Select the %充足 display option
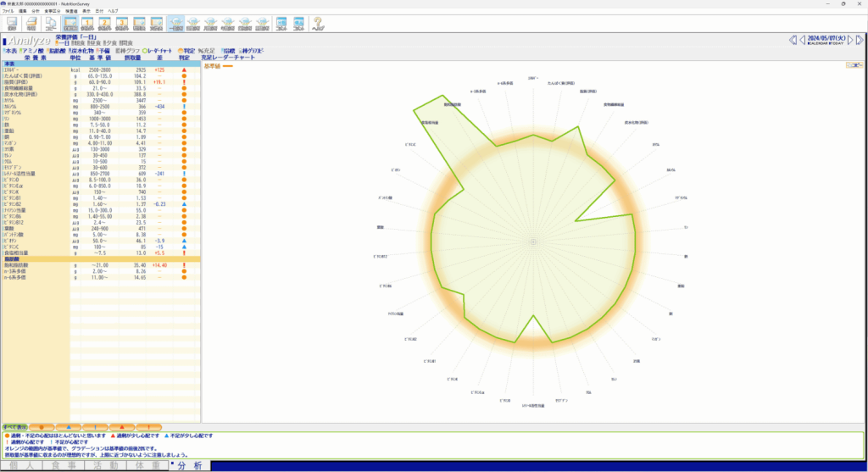Screen dimensions: 868x472 coord(207,51)
